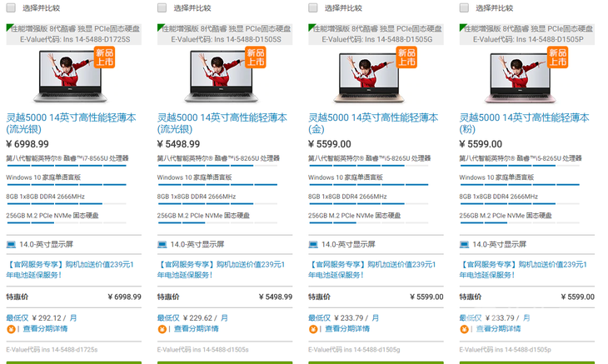This screenshot has width=608, height=364.
Task: Tick compare checkbox for Ins 14-5488-D1505S
Action: (x=162, y=7)
